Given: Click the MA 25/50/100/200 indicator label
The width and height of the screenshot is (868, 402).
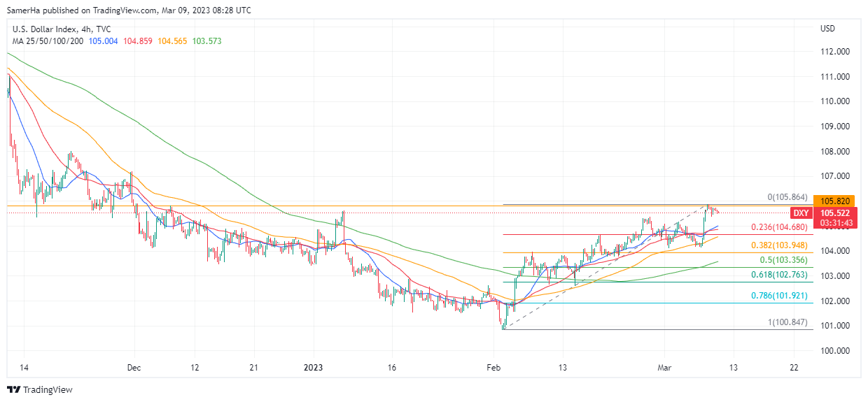Looking at the screenshot, I should point(48,41).
